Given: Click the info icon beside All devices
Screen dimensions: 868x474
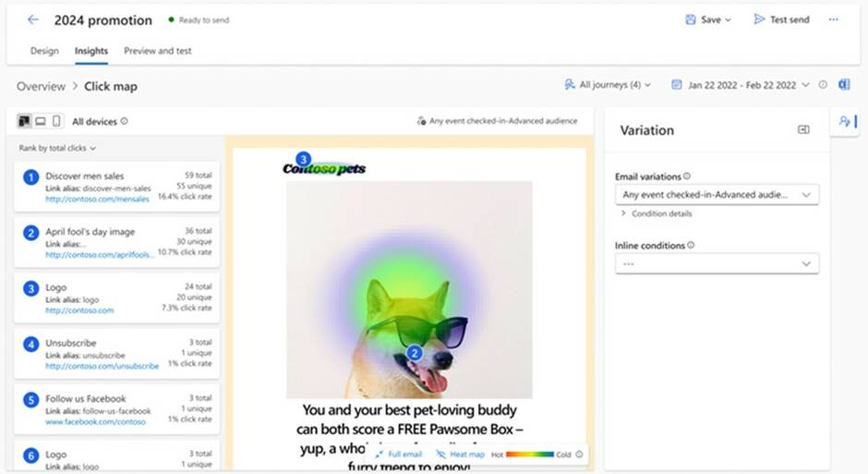Looking at the screenshot, I should click(x=124, y=121).
